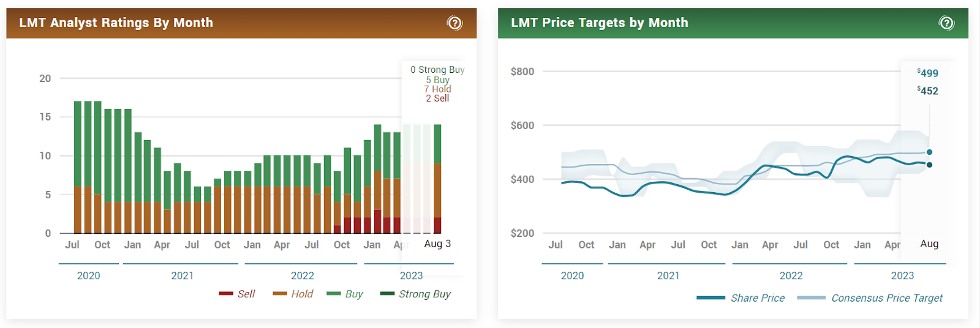Toggle Hold series in ratings legend

pos(293,294)
